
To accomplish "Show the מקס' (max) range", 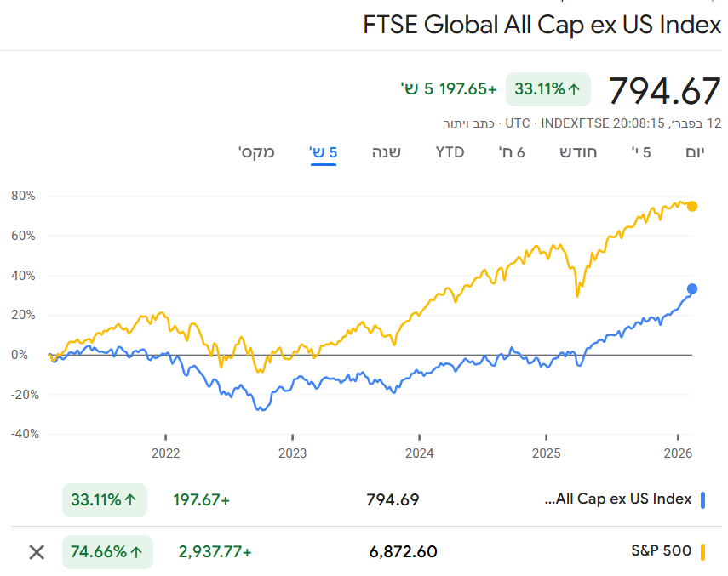I will 256,152.
